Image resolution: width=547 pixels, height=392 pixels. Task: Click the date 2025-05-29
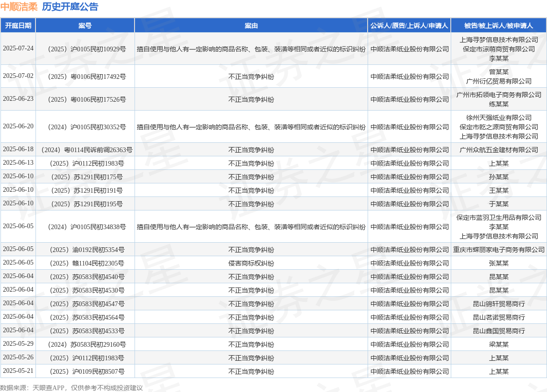click(x=18, y=344)
